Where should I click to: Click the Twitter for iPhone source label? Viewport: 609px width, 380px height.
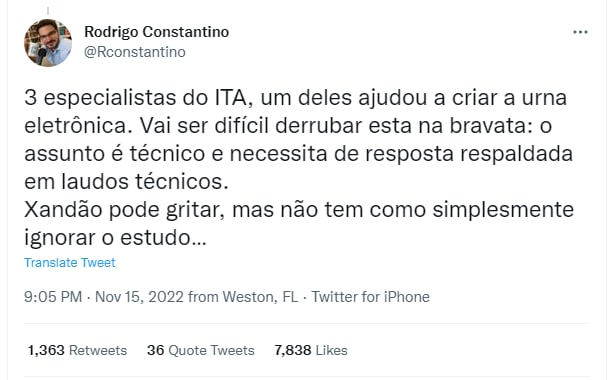pyautogui.click(x=371, y=297)
